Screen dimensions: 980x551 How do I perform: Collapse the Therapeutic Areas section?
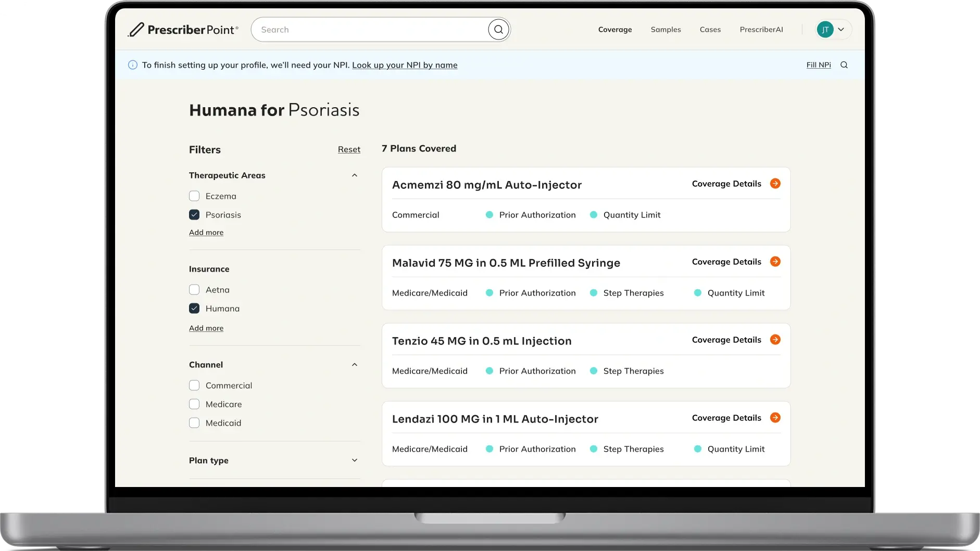(x=355, y=175)
